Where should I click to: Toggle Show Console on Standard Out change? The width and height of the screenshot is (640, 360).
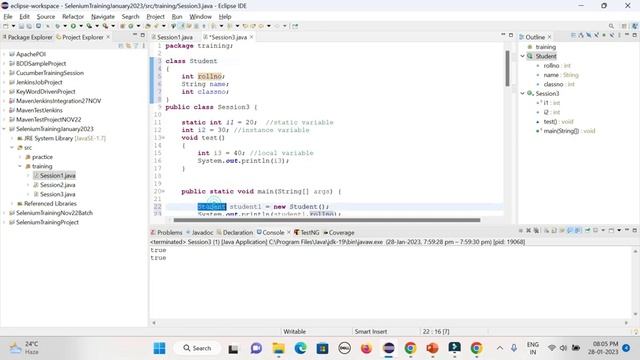coord(570,231)
